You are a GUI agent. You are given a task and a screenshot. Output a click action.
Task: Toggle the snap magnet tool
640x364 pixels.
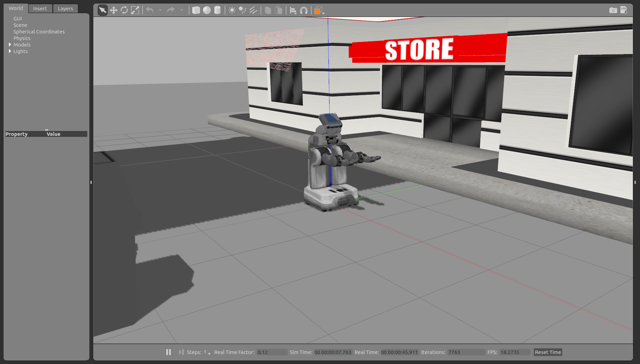[304, 10]
